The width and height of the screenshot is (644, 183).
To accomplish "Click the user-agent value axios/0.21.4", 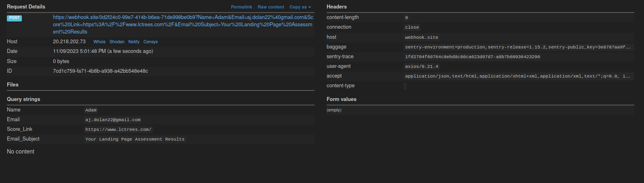I will click(x=421, y=66).
